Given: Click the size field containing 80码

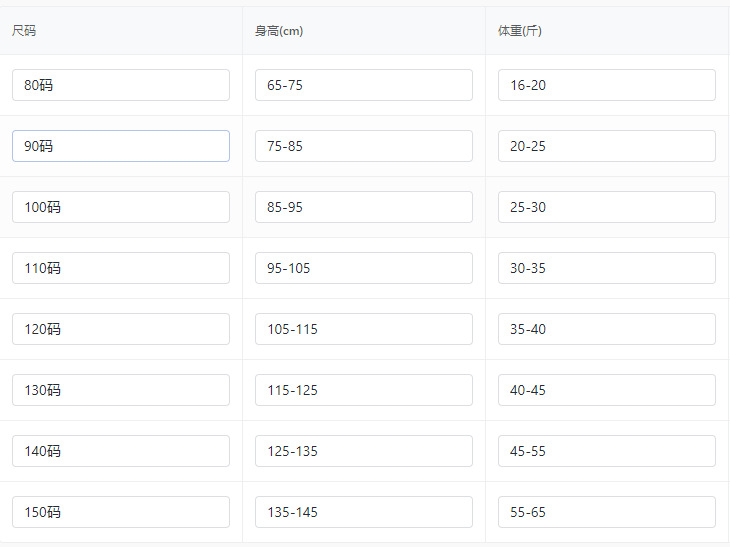Looking at the screenshot, I should pos(121,85).
